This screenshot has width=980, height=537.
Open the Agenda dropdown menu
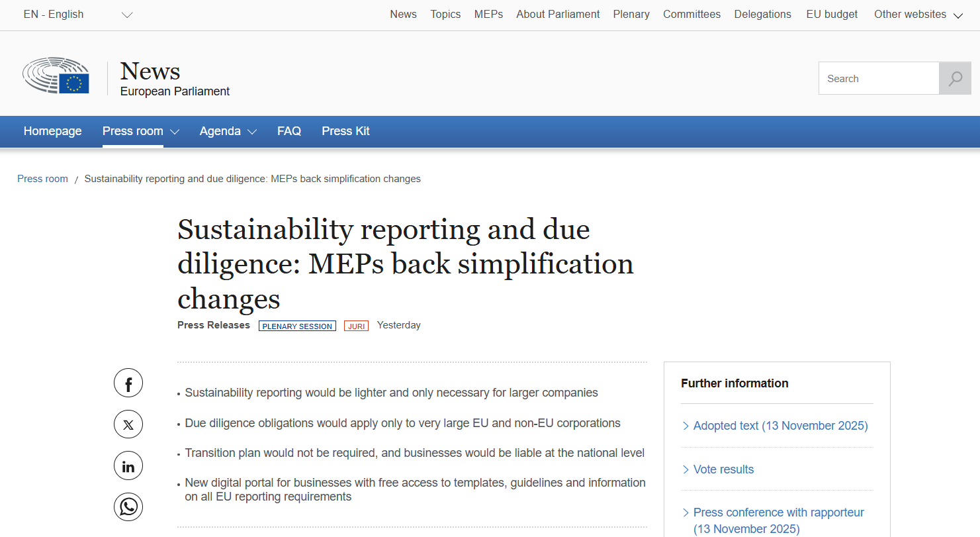[228, 131]
